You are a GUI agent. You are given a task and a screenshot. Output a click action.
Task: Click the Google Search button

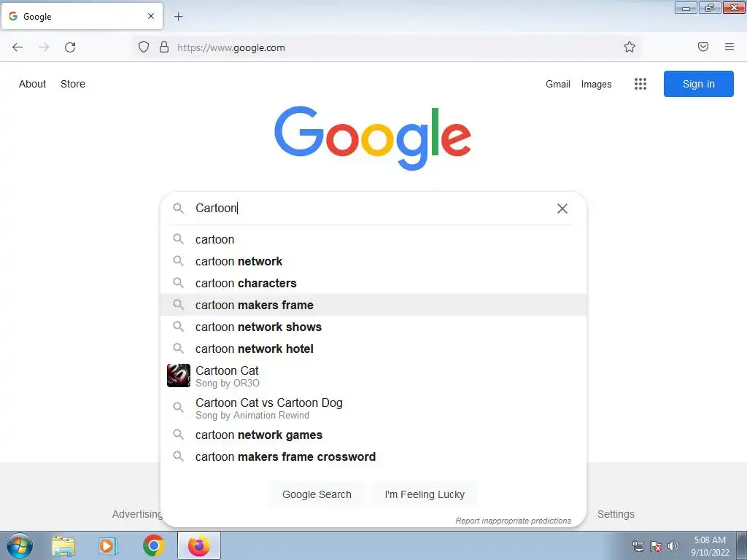pos(317,494)
